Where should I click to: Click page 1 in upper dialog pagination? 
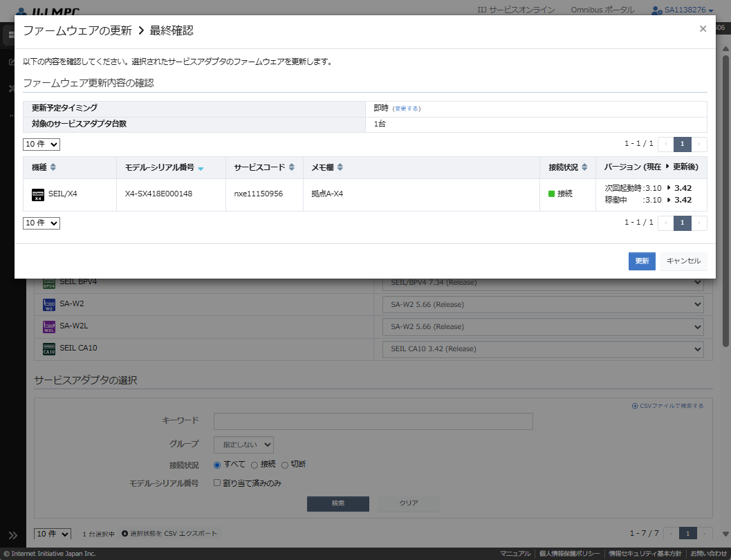pyautogui.click(x=682, y=144)
